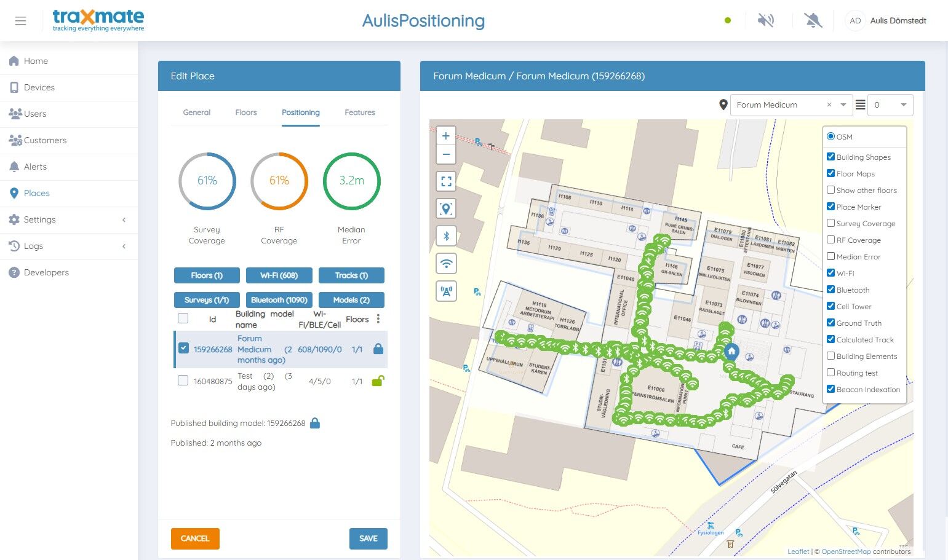948x560 pixels.
Task: Click the Floors (1) button
Action: 207,275
